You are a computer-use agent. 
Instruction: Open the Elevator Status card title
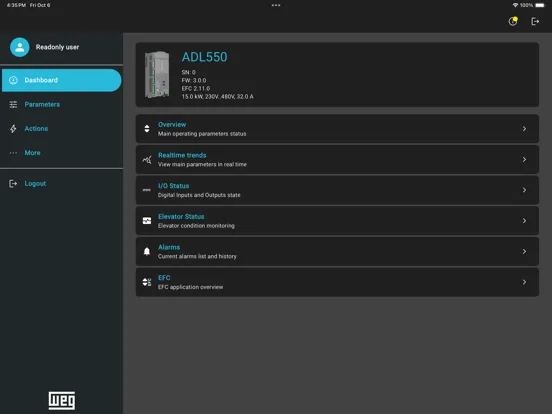point(181,217)
